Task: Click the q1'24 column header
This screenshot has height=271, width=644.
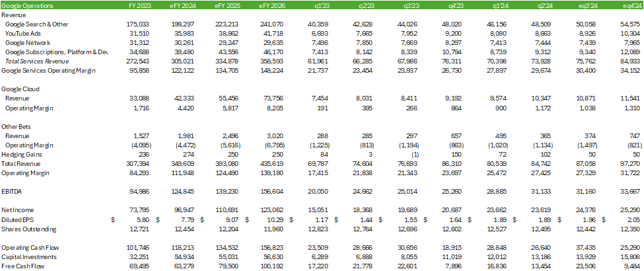Action: click(x=499, y=6)
